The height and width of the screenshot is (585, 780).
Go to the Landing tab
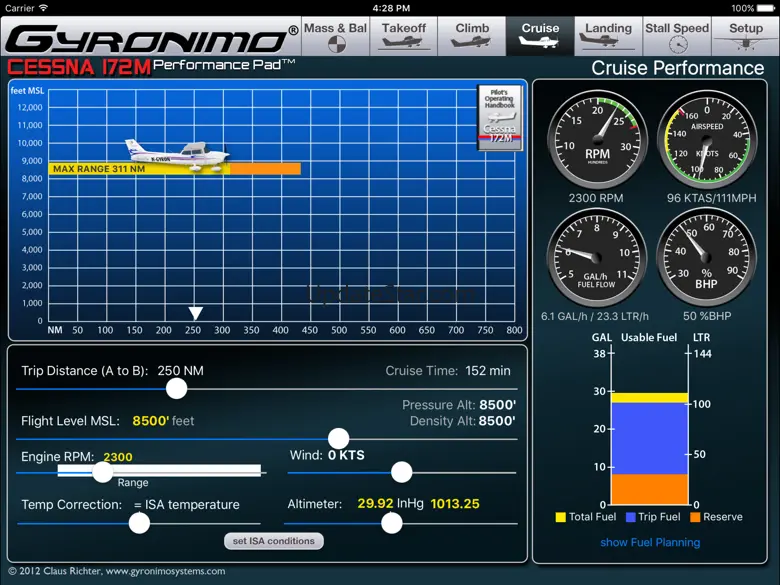coord(608,35)
